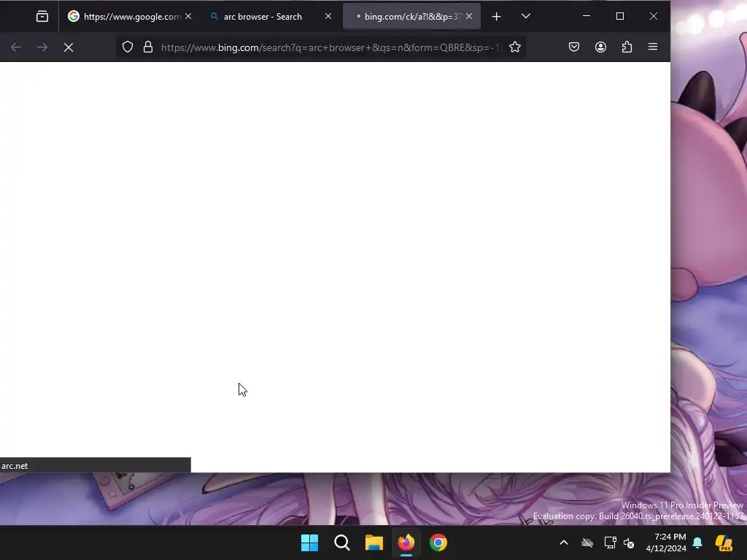Open the Firefox application menu
The image size is (747, 560).
[653, 47]
